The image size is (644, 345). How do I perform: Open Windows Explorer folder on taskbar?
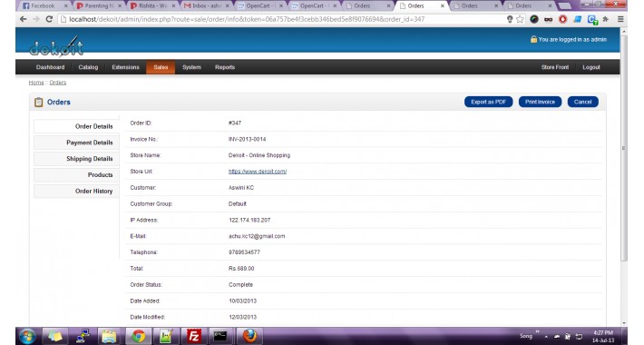pos(109,336)
